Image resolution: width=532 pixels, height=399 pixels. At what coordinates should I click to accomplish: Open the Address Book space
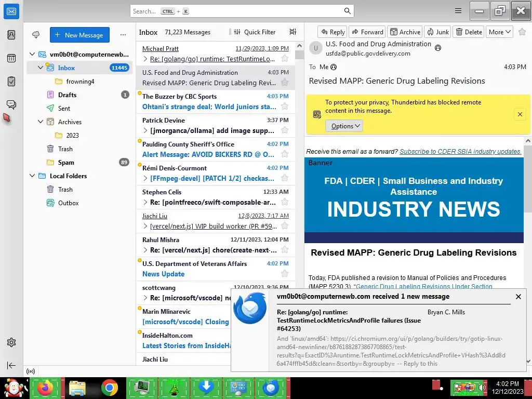click(x=11, y=35)
